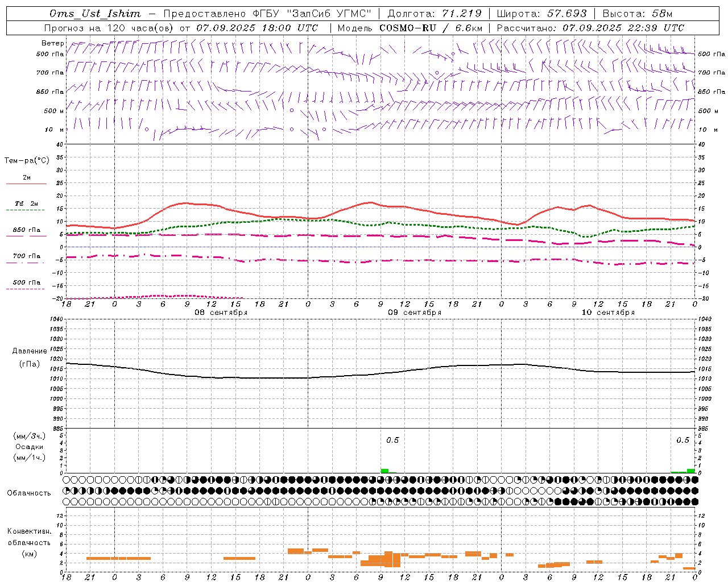Click the 08 сентября date label

tap(221, 312)
